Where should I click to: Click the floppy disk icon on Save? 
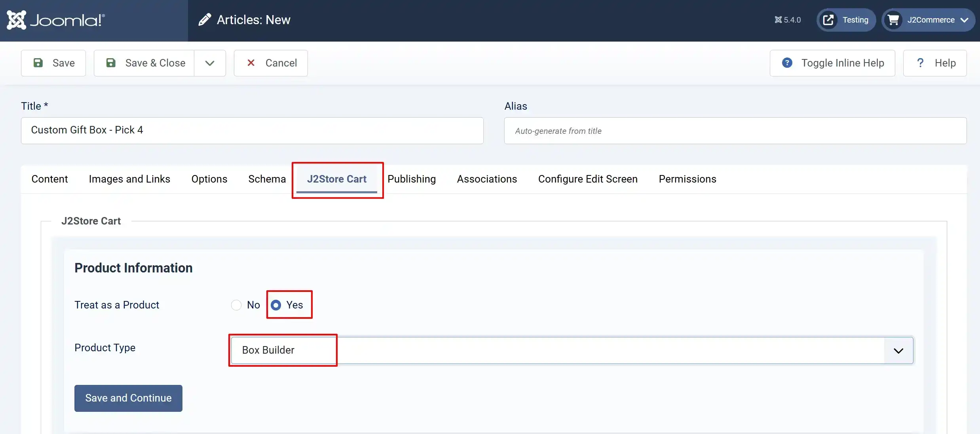[38, 63]
